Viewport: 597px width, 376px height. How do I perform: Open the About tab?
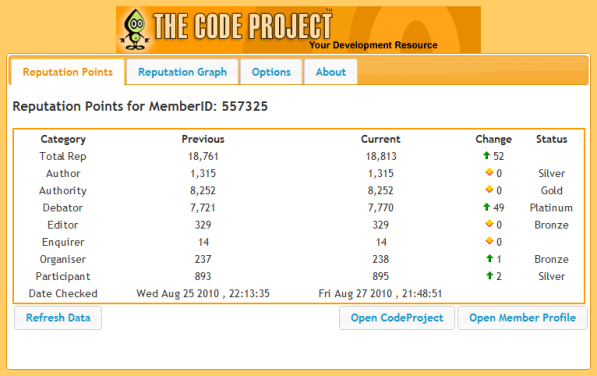(331, 72)
